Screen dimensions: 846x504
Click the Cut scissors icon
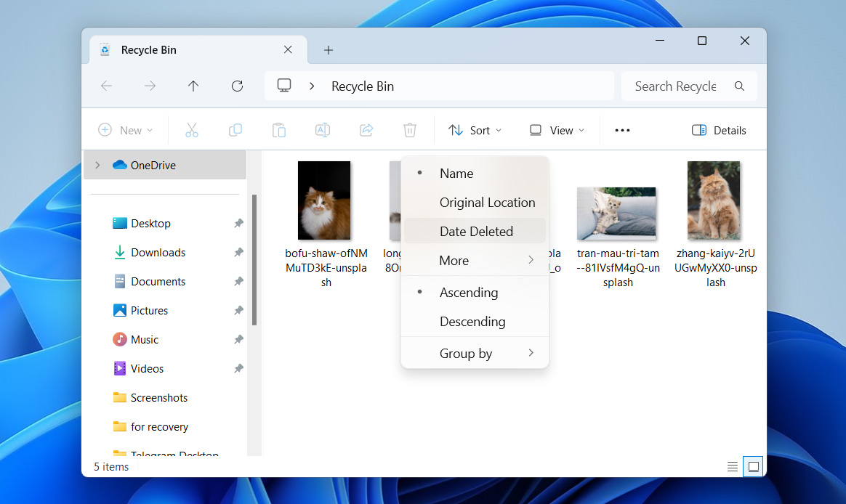click(x=192, y=130)
